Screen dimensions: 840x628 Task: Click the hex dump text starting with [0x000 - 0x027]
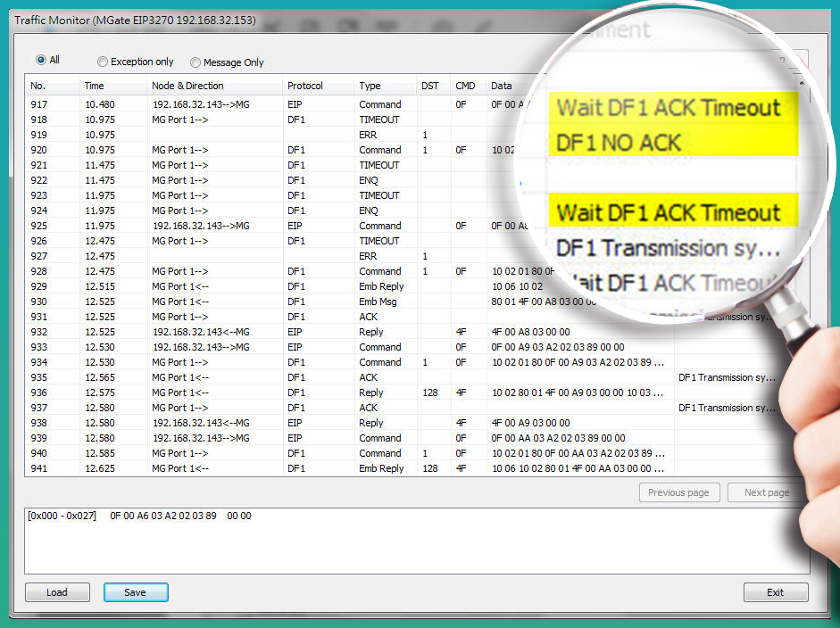click(x=139, y=516)
